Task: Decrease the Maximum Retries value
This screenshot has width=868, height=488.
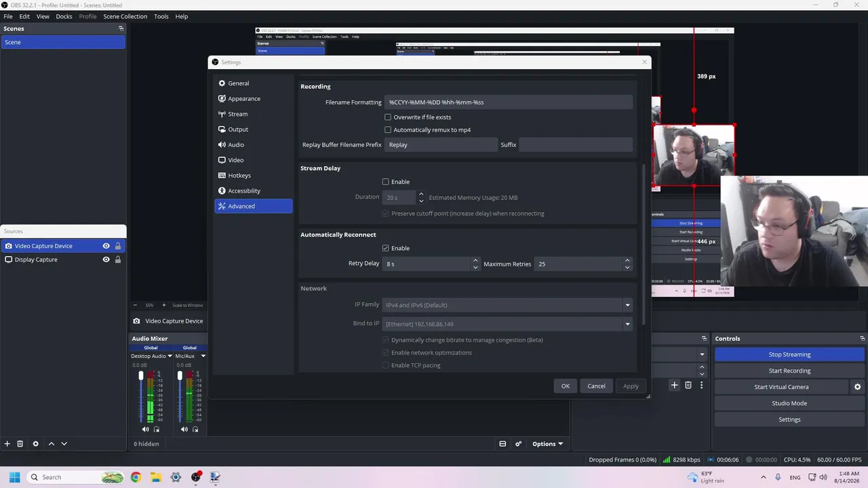Action: click(627, 267)
